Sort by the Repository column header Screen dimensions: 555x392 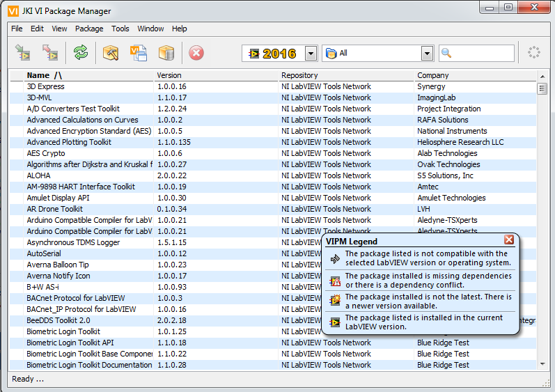click(x=346, y=75)
